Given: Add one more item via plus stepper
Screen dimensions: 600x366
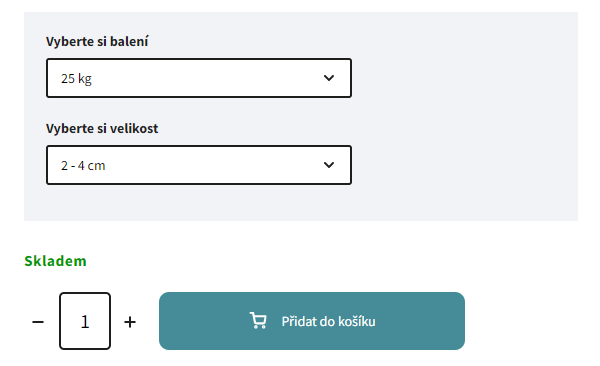Looking at the screenshot, I should [x=130, y=322].
